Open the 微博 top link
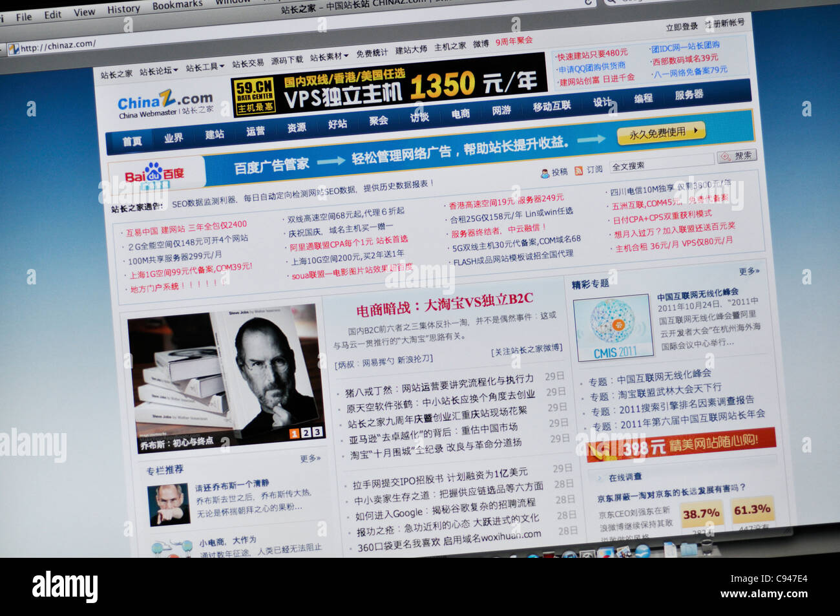Screen dimensions: 840x616 click(481, 44)
